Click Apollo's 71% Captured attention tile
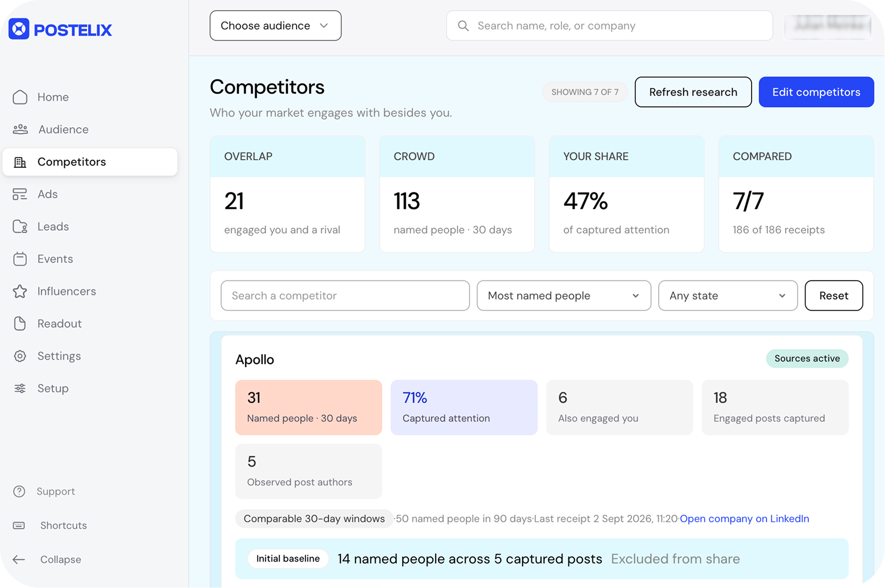This screenshot has height=588, width=885. pos(464,407)
